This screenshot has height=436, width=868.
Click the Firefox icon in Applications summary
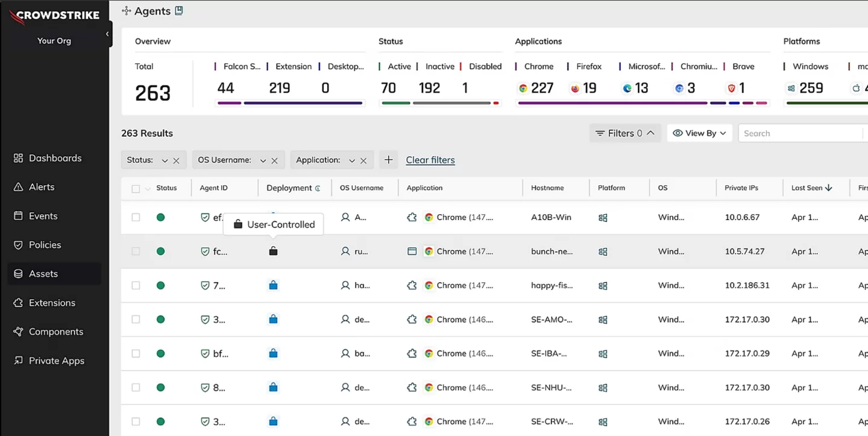tap(575, 89)
